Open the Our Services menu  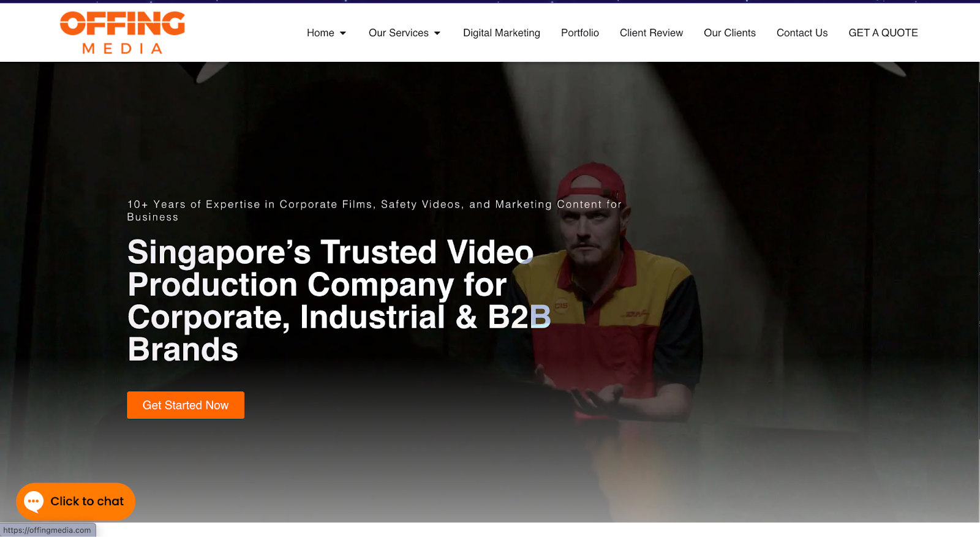click(398, 33)
